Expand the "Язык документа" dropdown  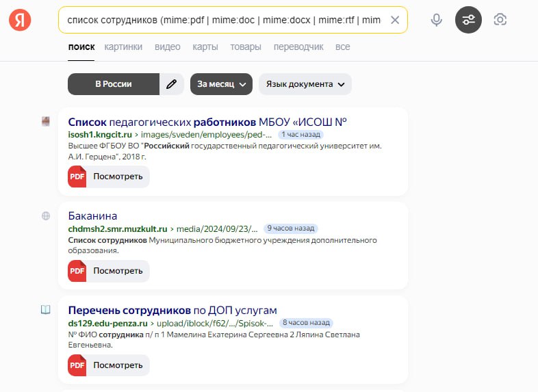[305, 84]
